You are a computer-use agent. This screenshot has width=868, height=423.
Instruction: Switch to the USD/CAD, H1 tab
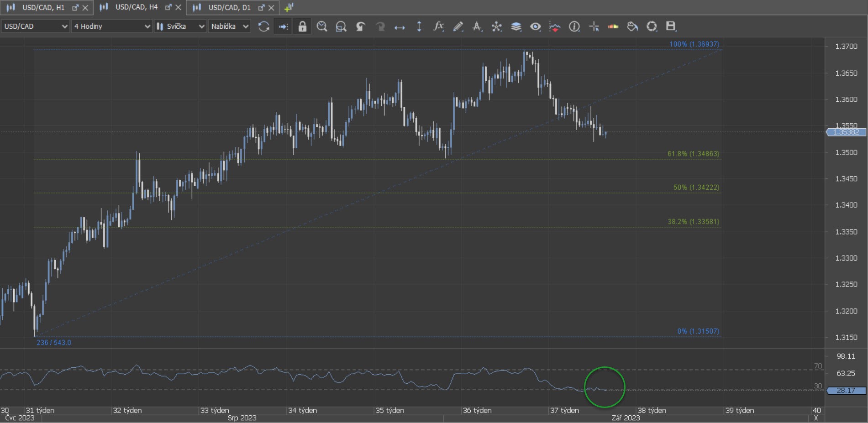click(x=43, y=7)
